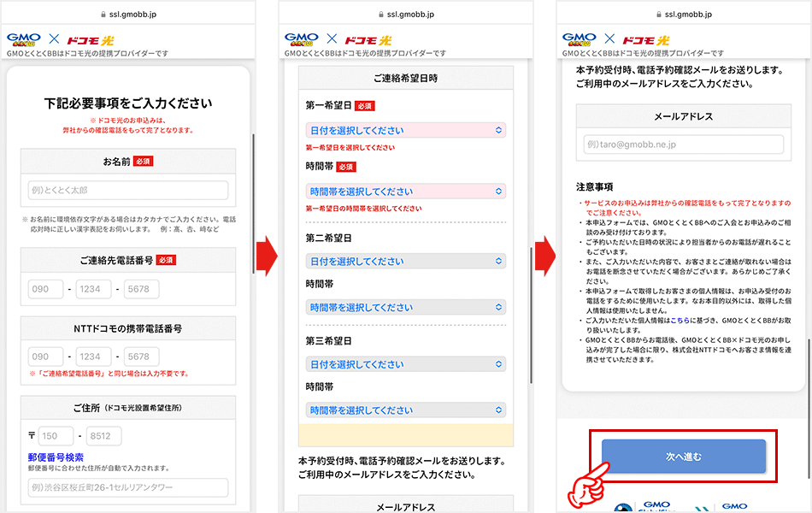Image resolution: width=812 pixels, height=513 pixels.
Task: Open 第二希望日 時間帯 dropdown
Action: click(406, 307)
